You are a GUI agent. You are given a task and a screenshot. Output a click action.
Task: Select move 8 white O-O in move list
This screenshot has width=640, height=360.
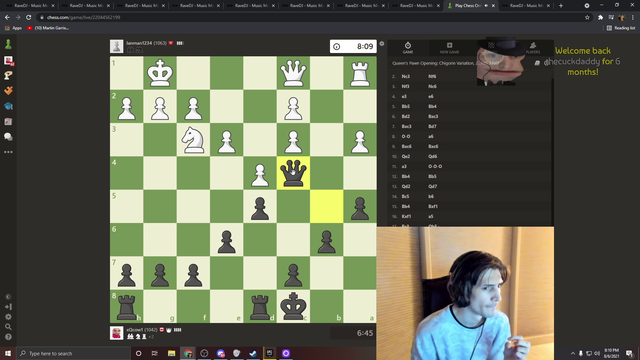point(406,136)
